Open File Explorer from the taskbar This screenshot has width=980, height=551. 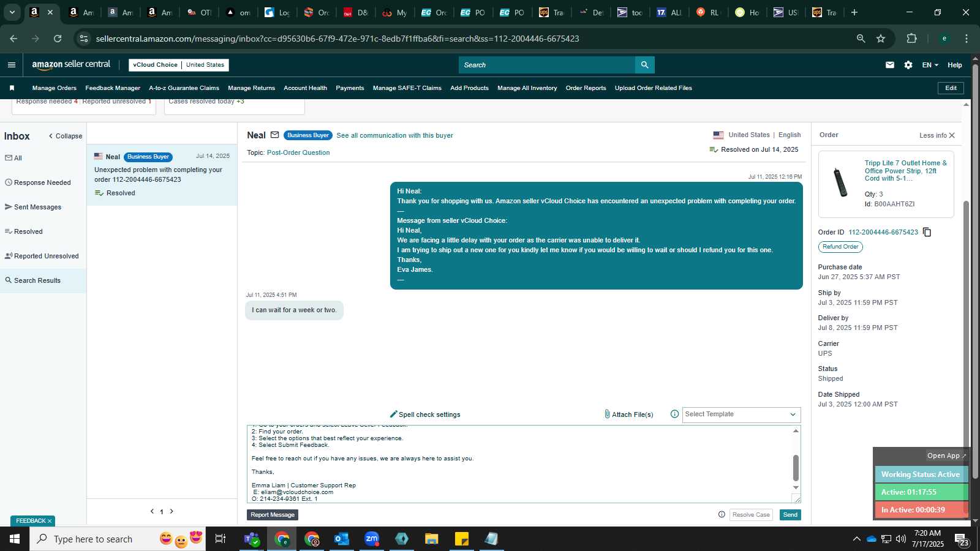(x=432, y=539)
